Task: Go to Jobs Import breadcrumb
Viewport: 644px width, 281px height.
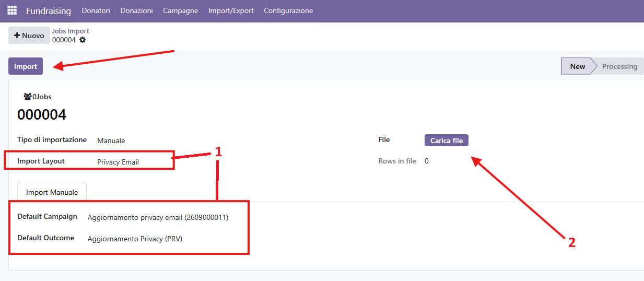Action: 71,31
